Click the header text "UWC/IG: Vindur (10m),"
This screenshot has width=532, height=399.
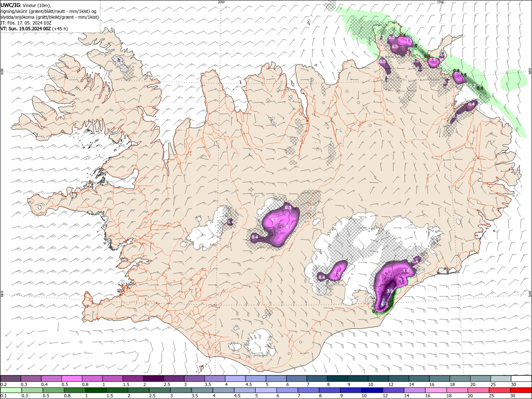point(26,5)
